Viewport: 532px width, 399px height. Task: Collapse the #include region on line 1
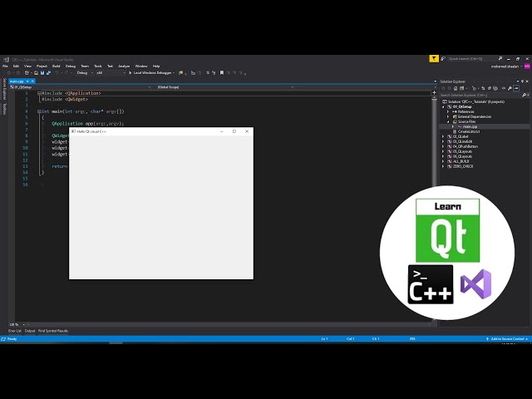(x=39, y=93)
